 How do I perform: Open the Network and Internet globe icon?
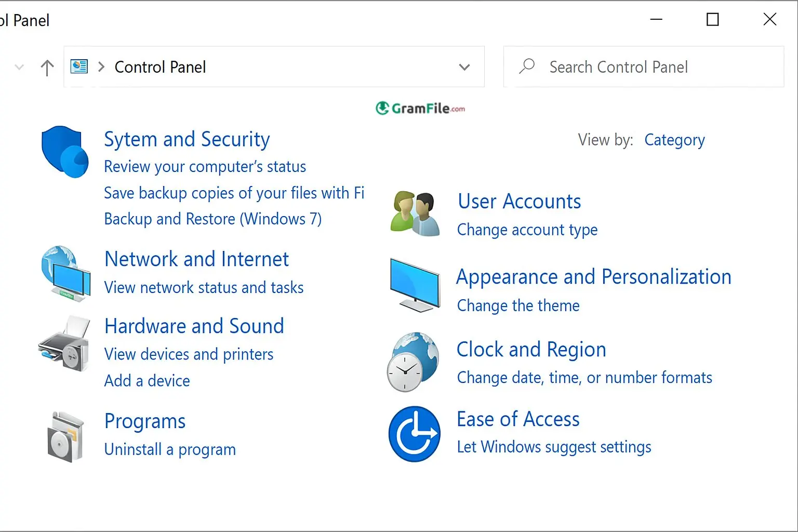(x=66, y=274)
